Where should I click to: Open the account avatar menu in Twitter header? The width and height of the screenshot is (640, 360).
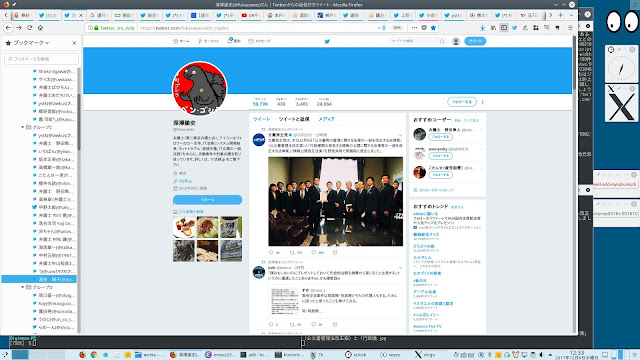tap(456, 41)
